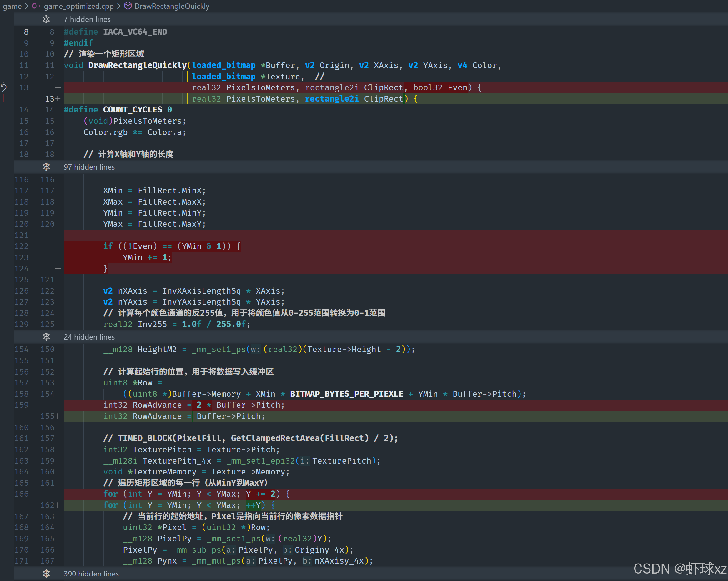
Task: Click the C++ file icon in breadcrumb
Action: pyautogui.click(x=36, y=6)
